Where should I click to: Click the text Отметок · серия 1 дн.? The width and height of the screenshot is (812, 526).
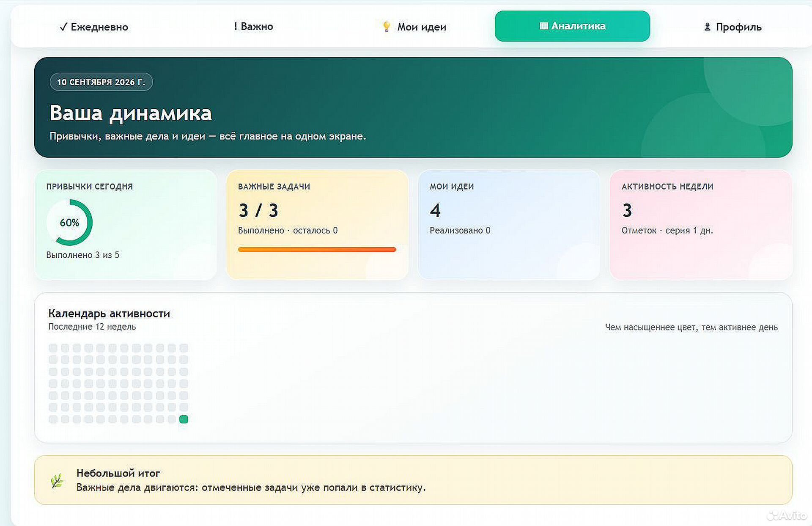tap(667, 230)
